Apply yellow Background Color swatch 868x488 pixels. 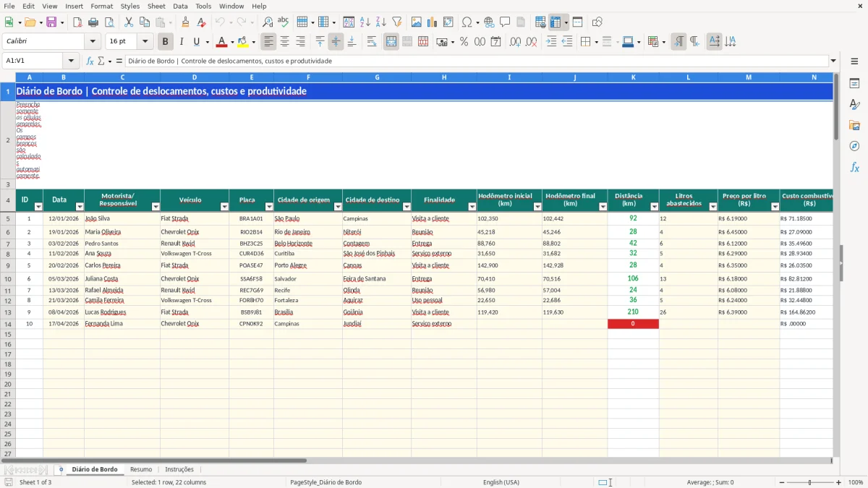pyautogui.click(x=243, y=42)
